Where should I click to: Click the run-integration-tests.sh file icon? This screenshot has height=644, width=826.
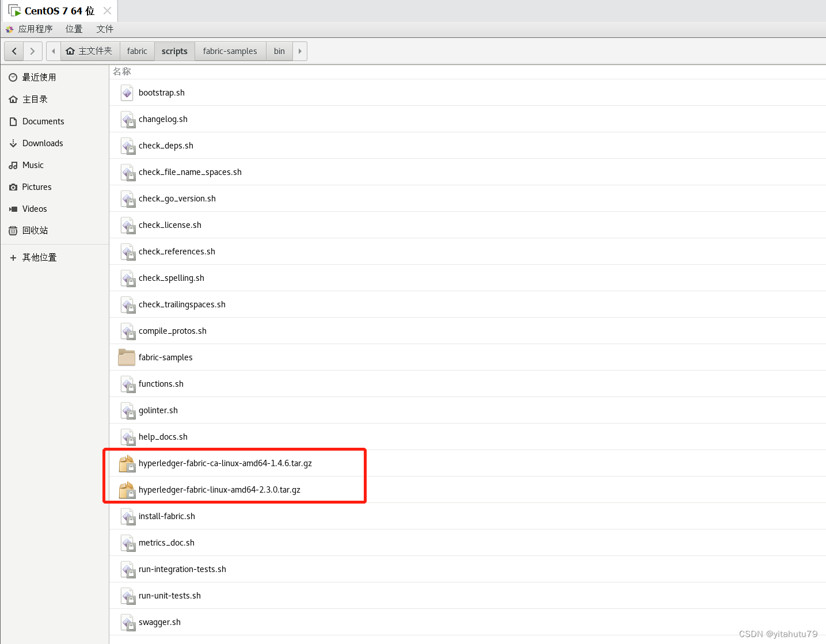(127, 569)
